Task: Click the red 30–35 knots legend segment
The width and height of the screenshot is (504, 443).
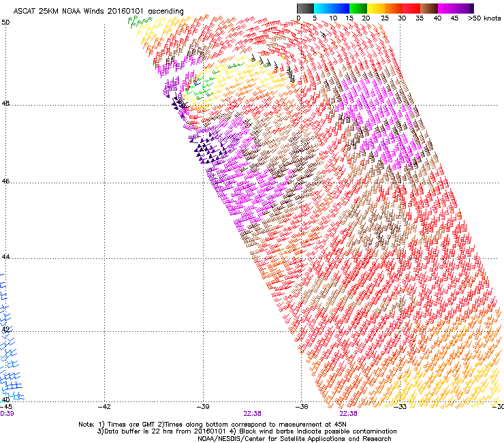Action: 411,8
